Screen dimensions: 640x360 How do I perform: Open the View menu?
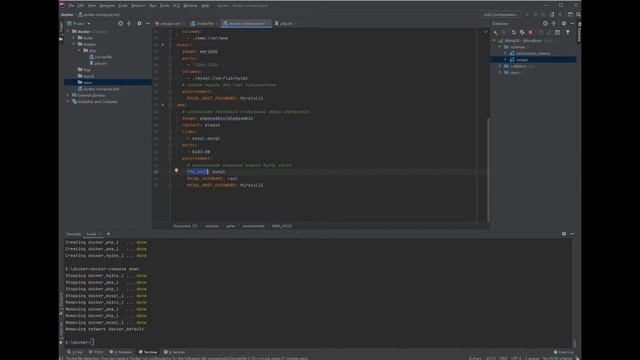tap(92, 6)
